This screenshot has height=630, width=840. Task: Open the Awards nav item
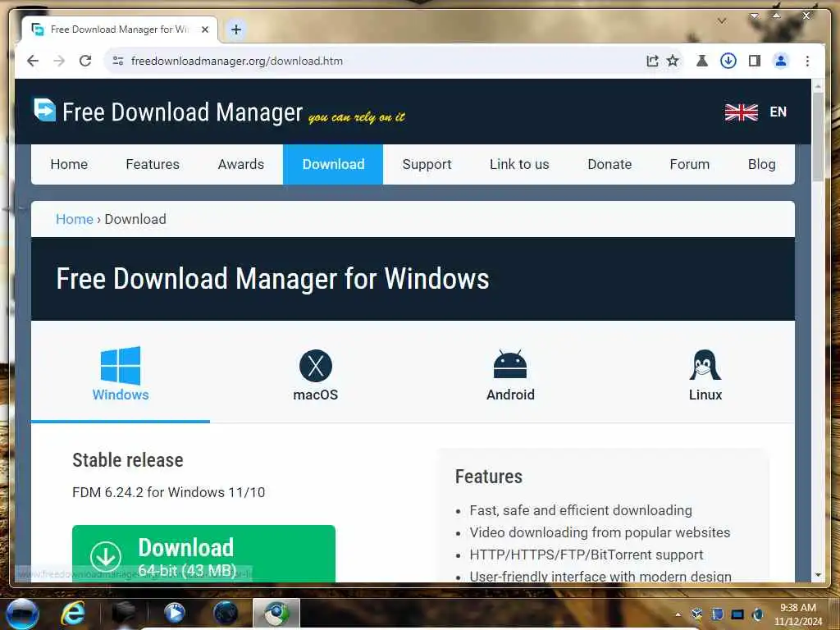[x=241, y=164]
